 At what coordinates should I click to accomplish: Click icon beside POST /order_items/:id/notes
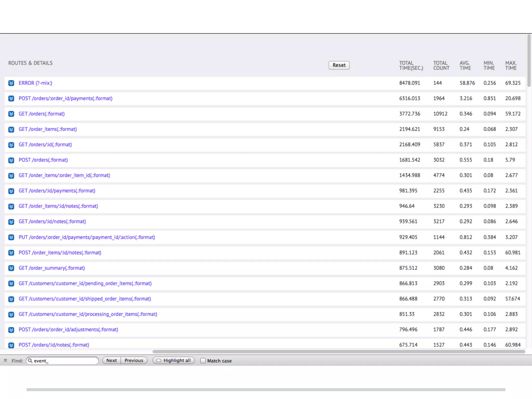pyautogui.click(x=11, y=252)
